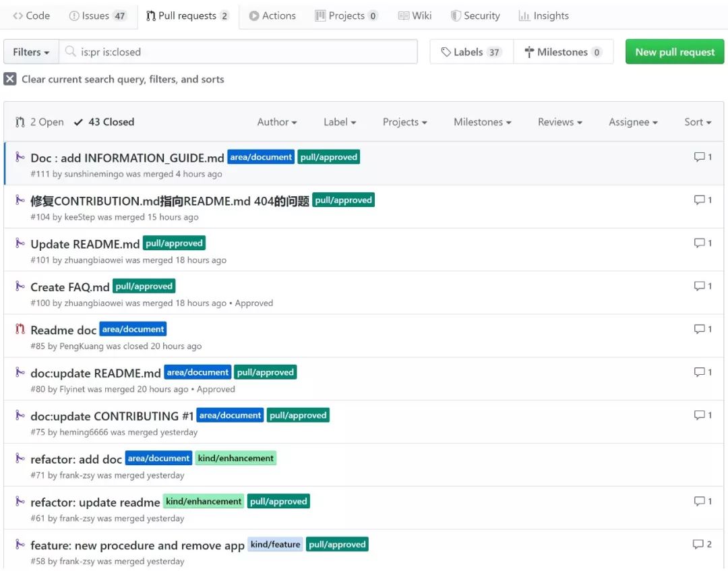
Task: Open the Labels 37 button
Action: 471,52
